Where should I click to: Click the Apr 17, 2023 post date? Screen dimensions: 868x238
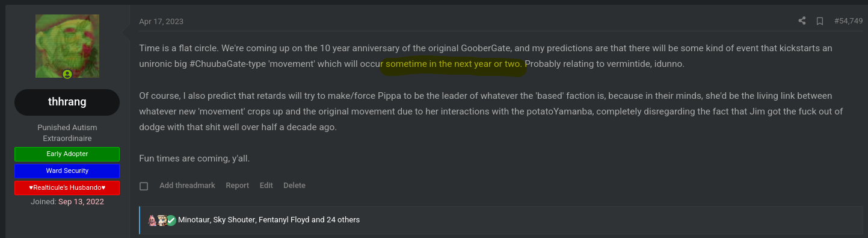161,22
